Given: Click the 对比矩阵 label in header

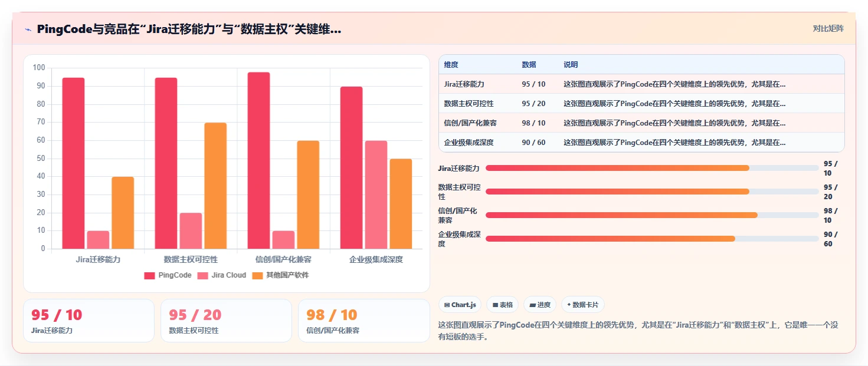Looking at the screenshot, I should point(828,28).
